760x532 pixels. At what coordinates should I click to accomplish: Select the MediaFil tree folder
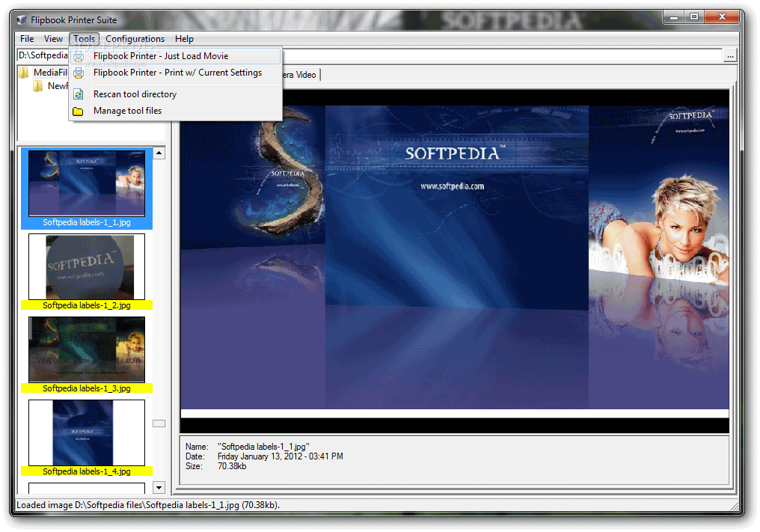[x=50, y=73]
